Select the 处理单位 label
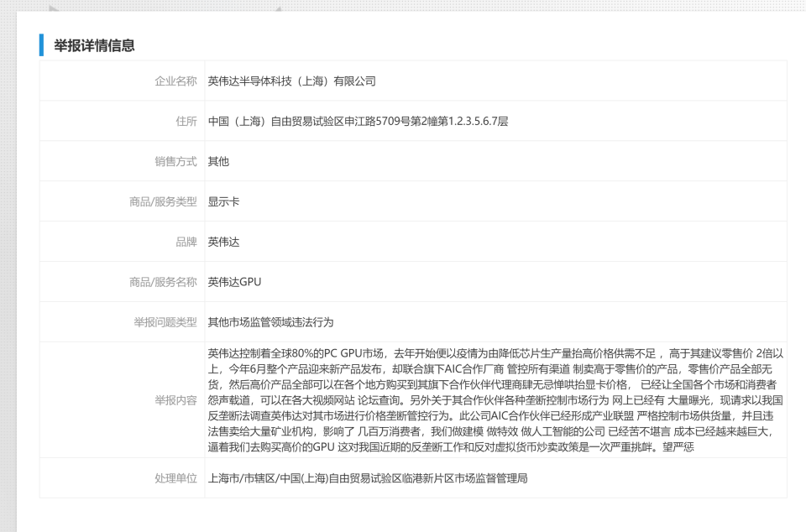 tap(175, 478)
